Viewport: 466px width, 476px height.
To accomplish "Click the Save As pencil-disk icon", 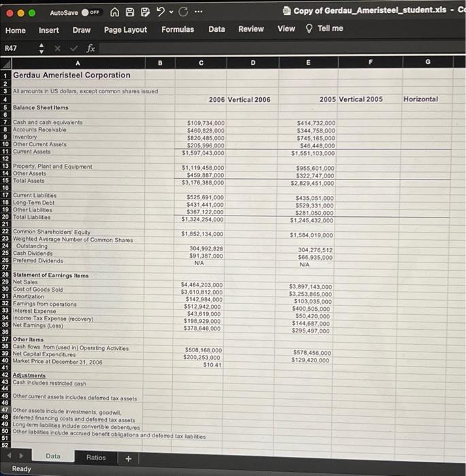I will [145, 12].
